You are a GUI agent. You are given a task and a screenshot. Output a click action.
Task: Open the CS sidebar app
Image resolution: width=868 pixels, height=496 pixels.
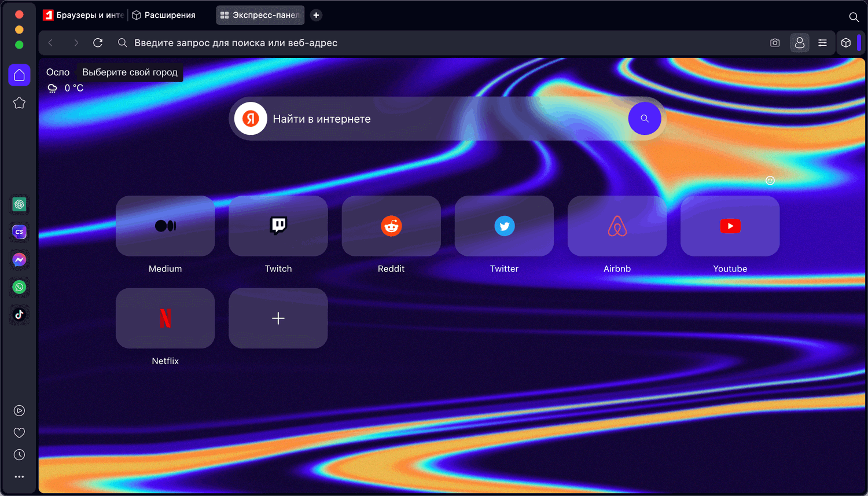[19, 232]
